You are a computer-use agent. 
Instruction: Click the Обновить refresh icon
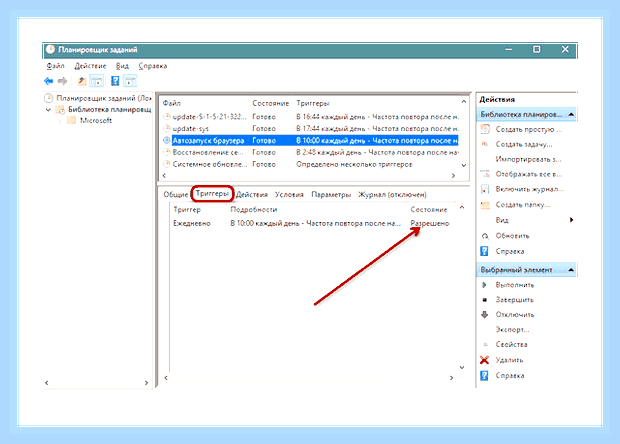coord(485,236)
